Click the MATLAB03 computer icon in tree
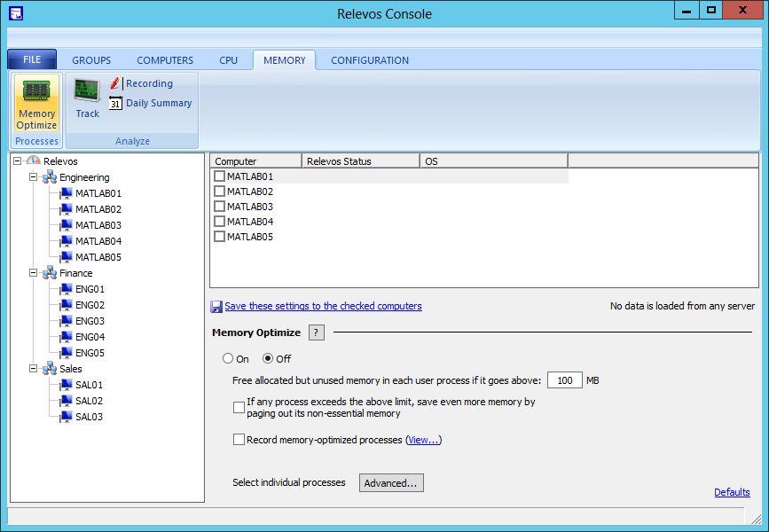This screenshot has width=769, height=532. 66,225
